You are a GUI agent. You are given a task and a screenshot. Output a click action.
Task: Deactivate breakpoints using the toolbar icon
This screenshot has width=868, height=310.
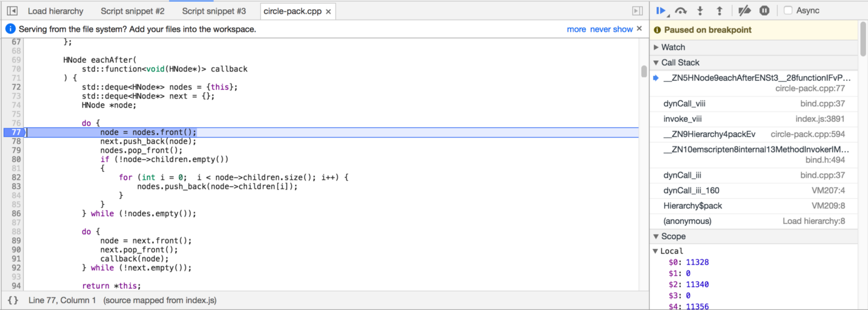tap(744, 10)
